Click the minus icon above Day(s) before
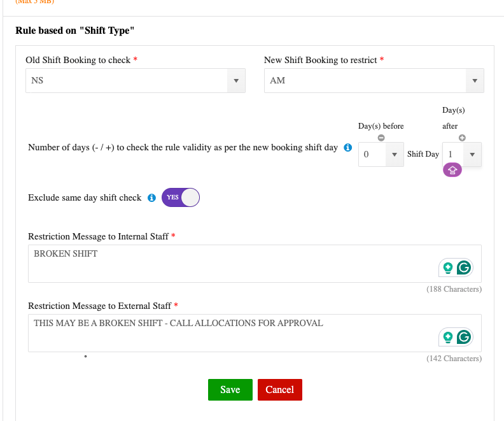 [381, 138]
